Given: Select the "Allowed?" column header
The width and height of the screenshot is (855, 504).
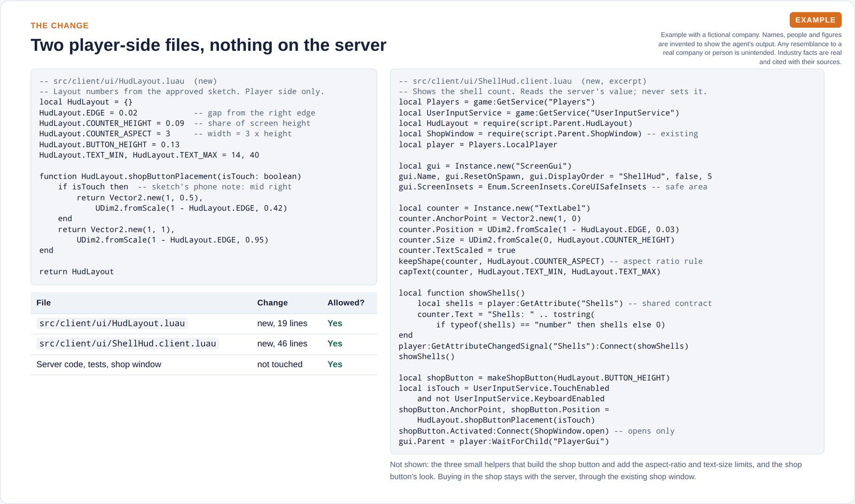Looking at the screenshot, I should [346, 303].
